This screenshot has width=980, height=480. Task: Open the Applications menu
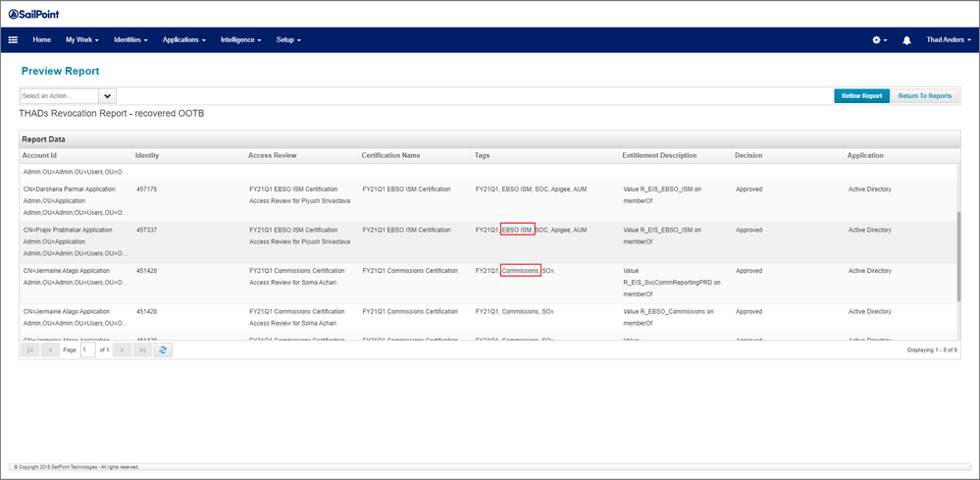pyautogui.click(x=183, y=40)
